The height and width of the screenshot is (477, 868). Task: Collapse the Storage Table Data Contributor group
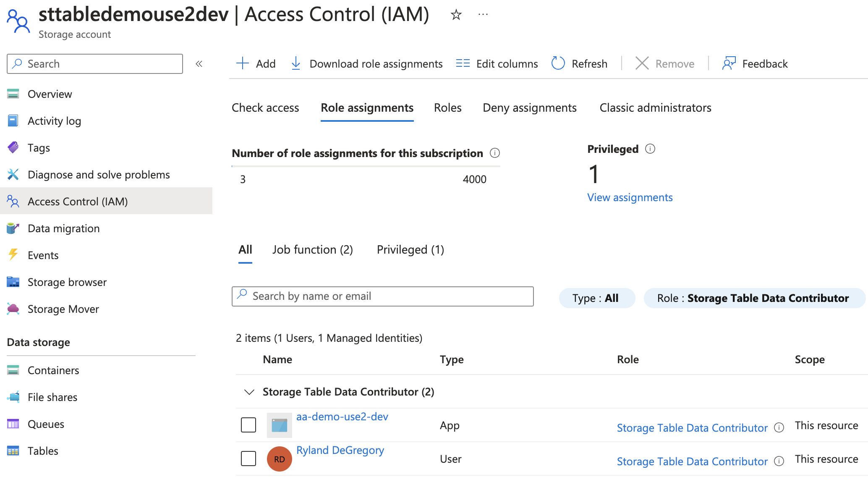248,392
